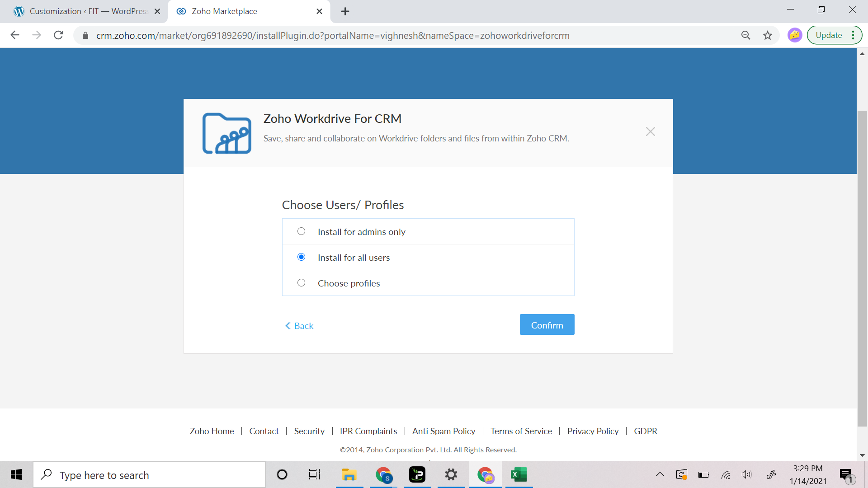
Task: Open Chrome Update menu
Action: [x=834, y=35]
